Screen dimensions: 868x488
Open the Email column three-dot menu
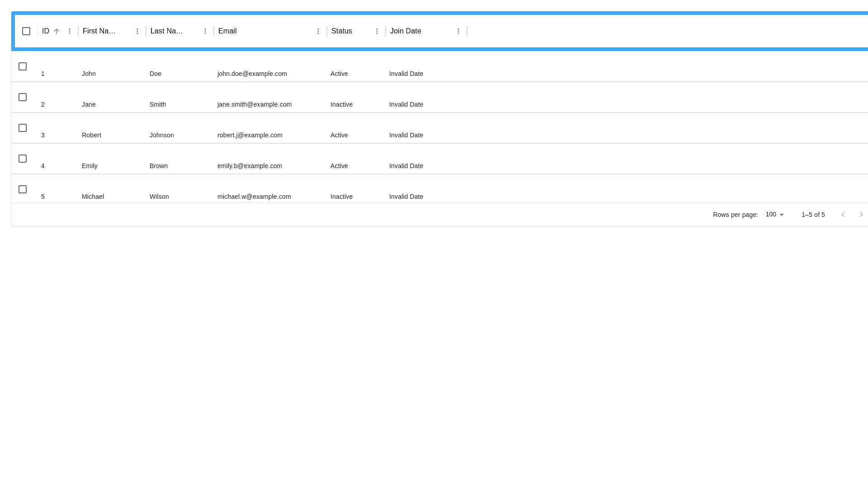[x=318, y=31]
